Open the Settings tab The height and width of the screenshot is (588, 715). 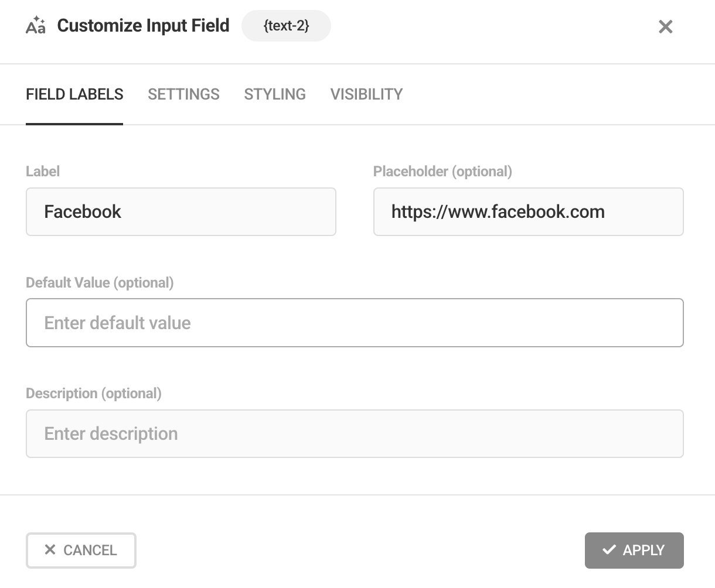click(183, 94)
